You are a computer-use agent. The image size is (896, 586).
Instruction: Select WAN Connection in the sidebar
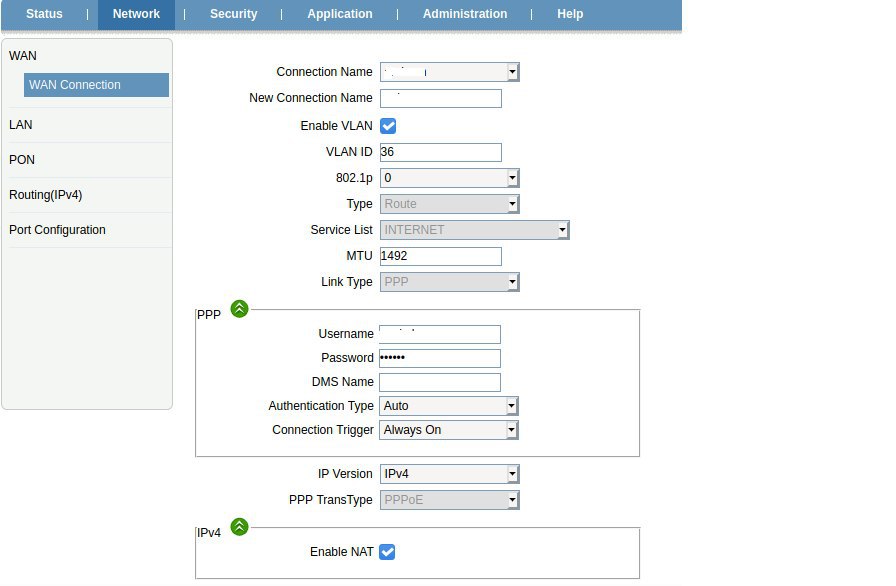point(96,85)
